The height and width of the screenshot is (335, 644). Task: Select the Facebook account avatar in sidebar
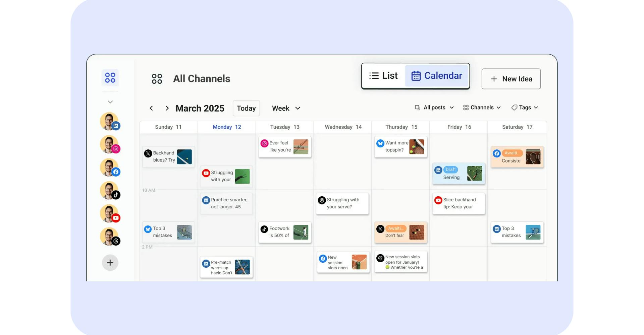pos(110,167)
